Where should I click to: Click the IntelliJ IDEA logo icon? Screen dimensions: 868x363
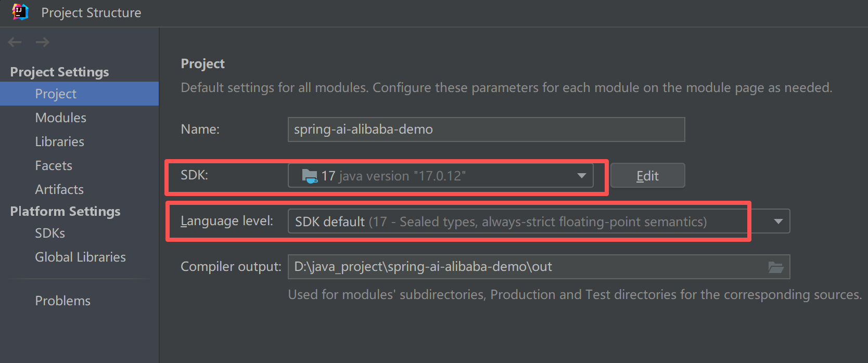(20, 12)
